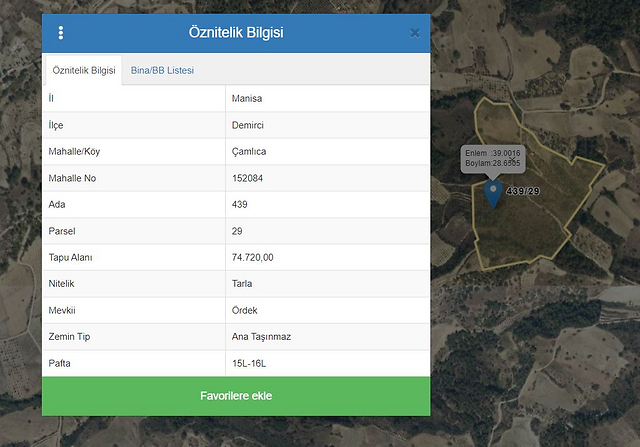
Task: Select the Çamlıca neighborhood value
Action: pos(249,151)
